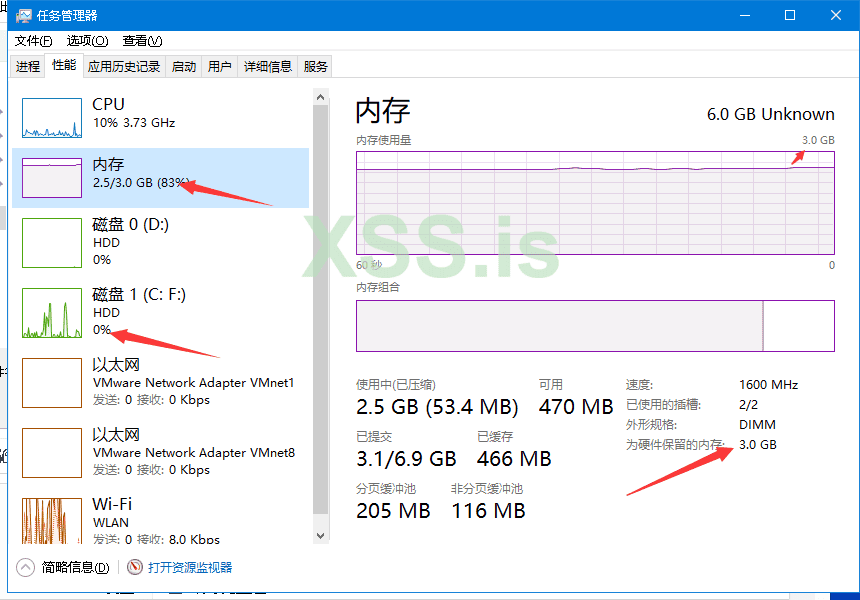
Task: Switch to the 应用历史记录 tab
Action: [x=124, y=67]
